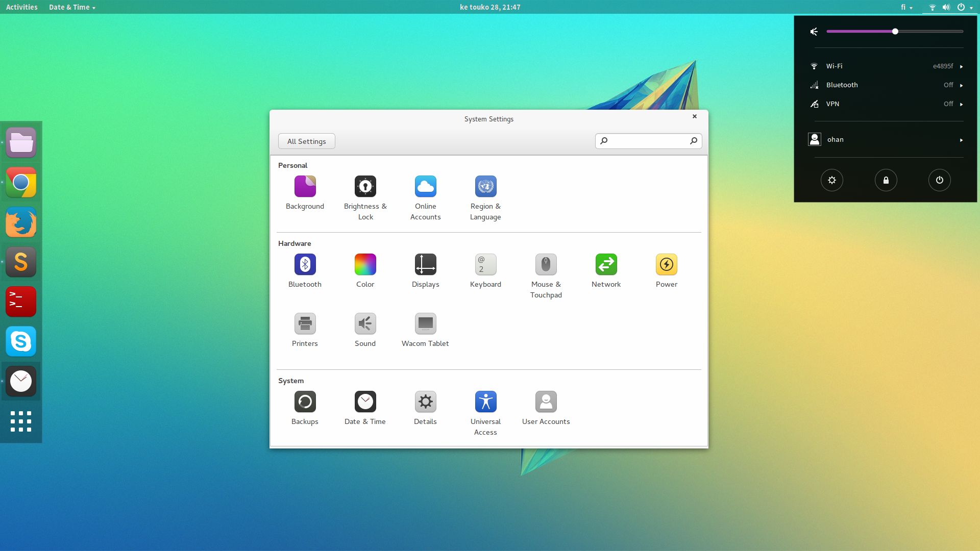Adjust the system volume slider
The image size is (980, 551).
pos(895,32)
